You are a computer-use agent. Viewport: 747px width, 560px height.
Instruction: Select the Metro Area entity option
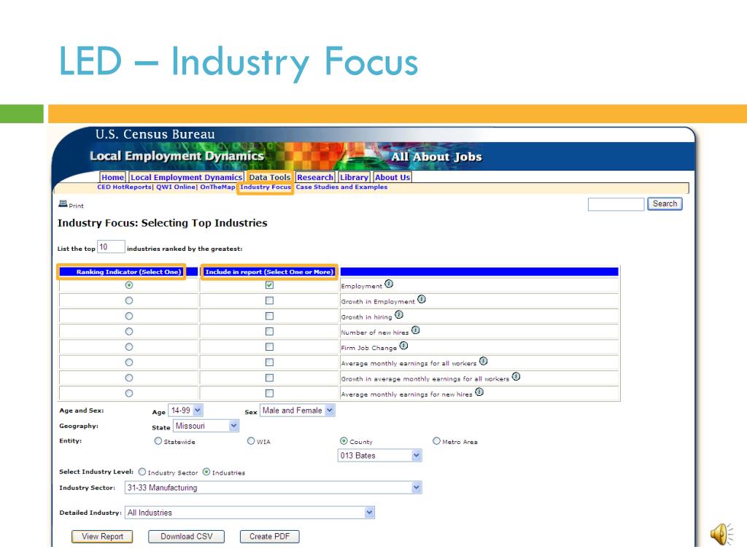coord(436,441)
